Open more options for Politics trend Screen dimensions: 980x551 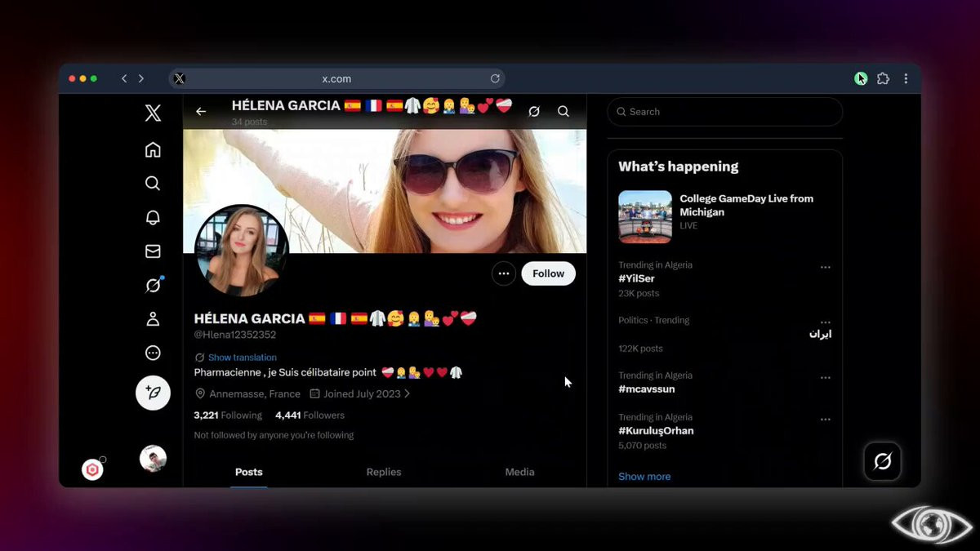click(826, 322)
